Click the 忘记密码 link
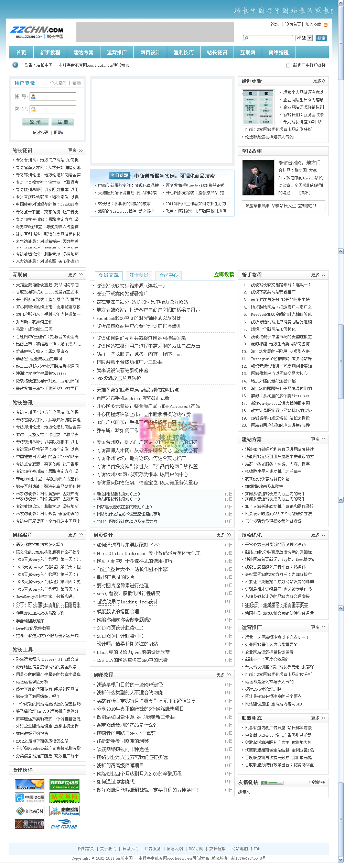 [x=40, y=133]
